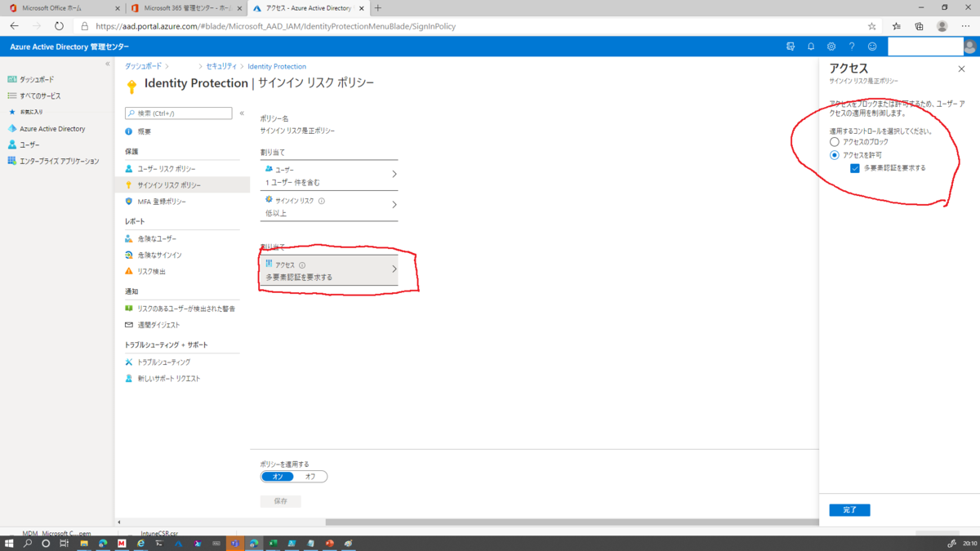Open a new browser tab
This screenshot has height=551, width=980.
click(x=377, y=8)
